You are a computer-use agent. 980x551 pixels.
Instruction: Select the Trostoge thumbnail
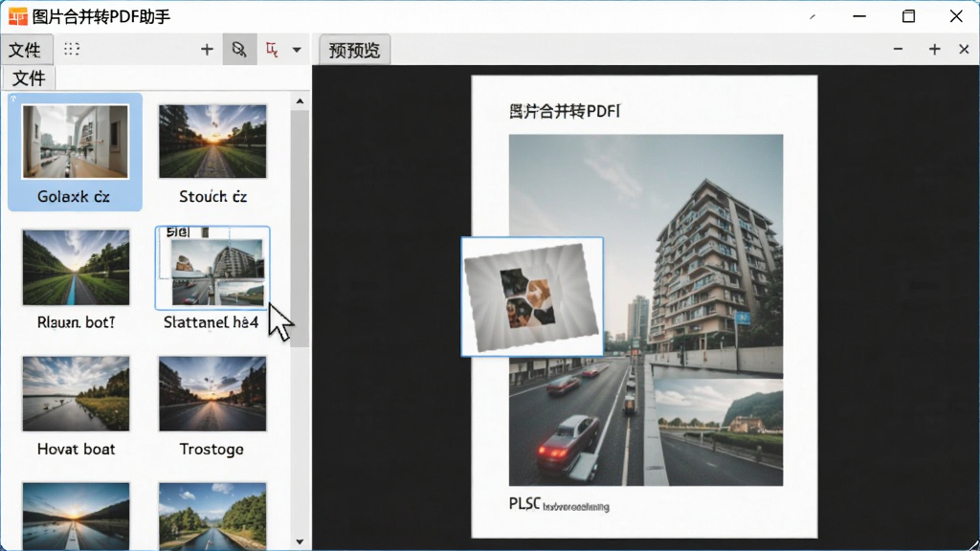click(212, 393)
